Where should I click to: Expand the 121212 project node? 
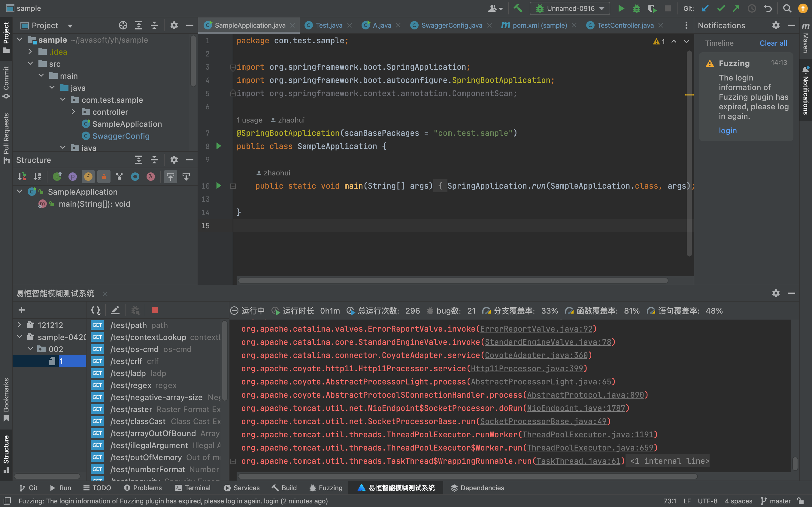pyautogui.click(x=20, y=325)
